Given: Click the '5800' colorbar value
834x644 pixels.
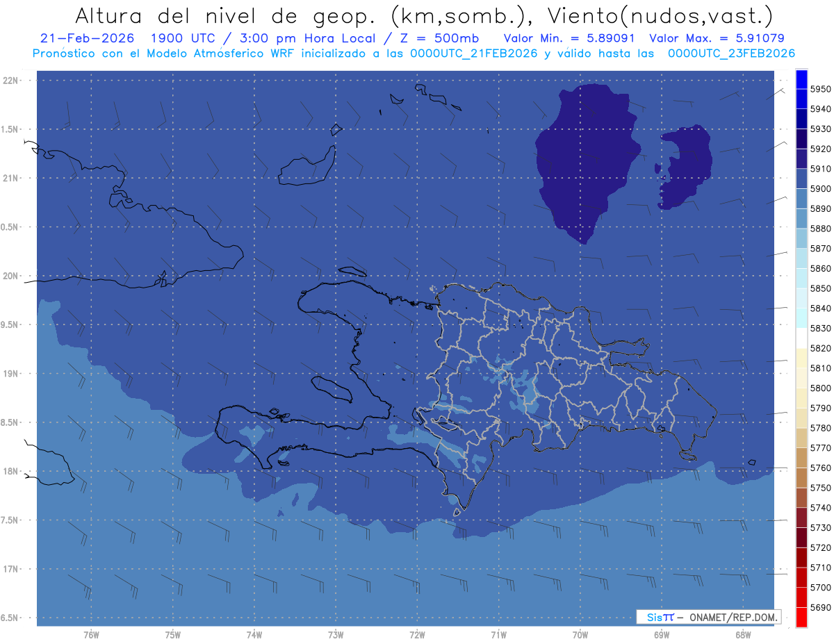Looking at the screenshot, I should [820, 388].
